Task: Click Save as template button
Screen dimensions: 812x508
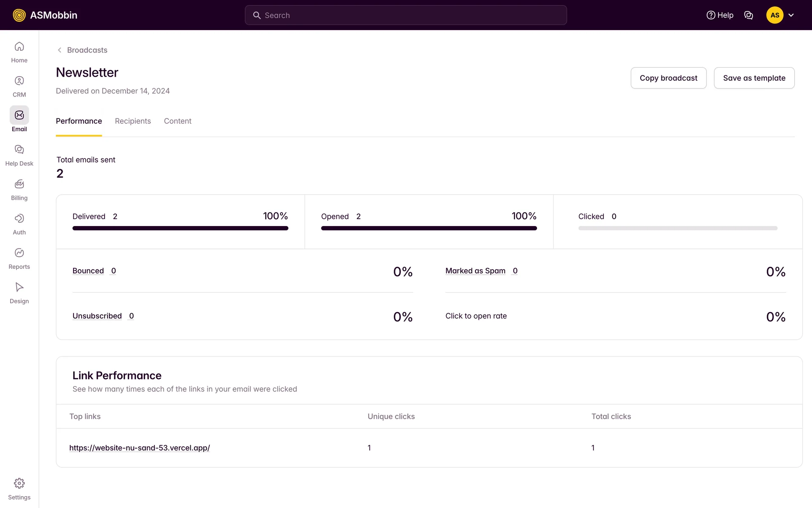Action: pyautogui.click(x=754, y=78)
